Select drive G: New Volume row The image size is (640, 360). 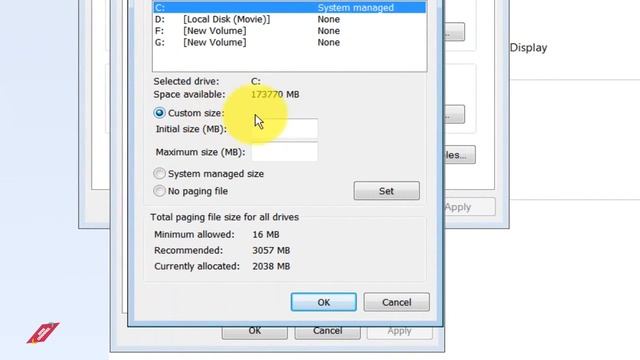[289, 42]
